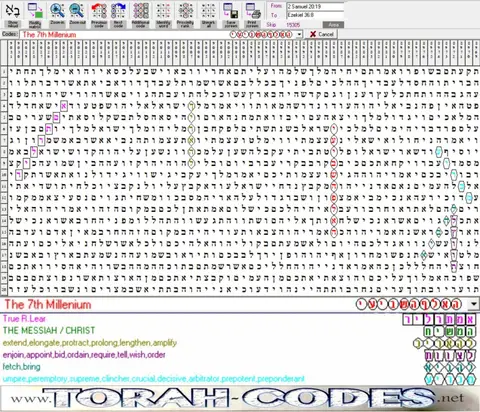Select the 'umpire,peremptory,supreme' legend entry
This screenshot has height=412, width=480.
(x=154, y=379)
